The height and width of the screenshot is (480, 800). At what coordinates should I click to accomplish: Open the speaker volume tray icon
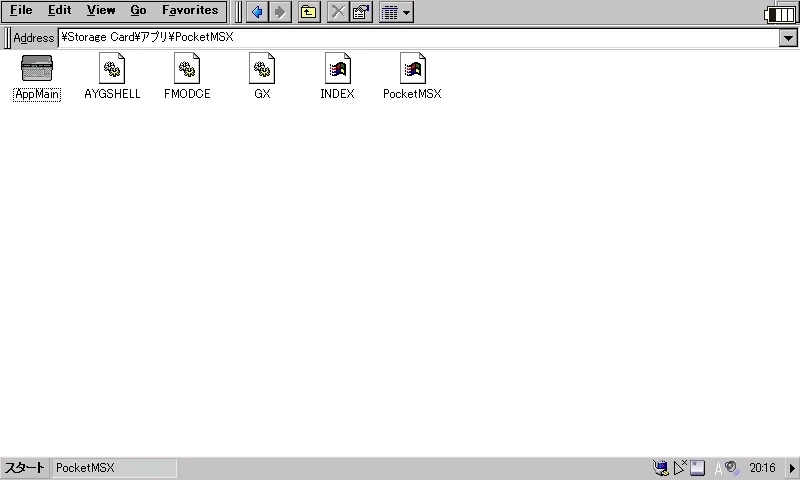[733, 468]
